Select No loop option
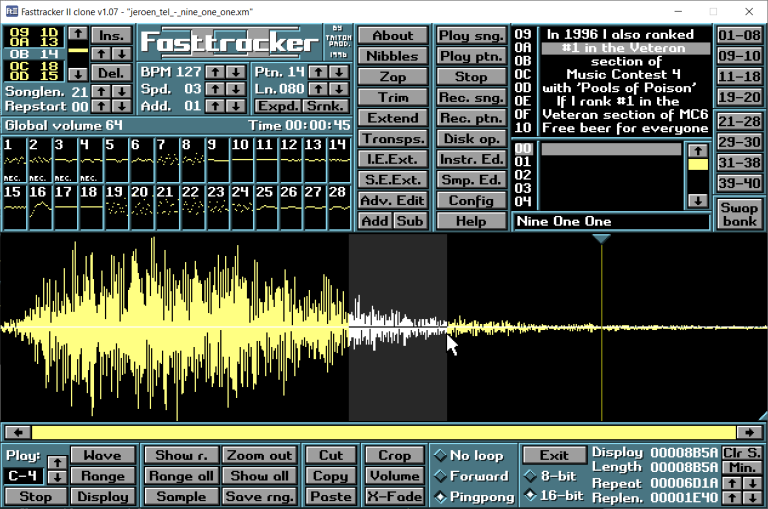 tap(469, 456)
